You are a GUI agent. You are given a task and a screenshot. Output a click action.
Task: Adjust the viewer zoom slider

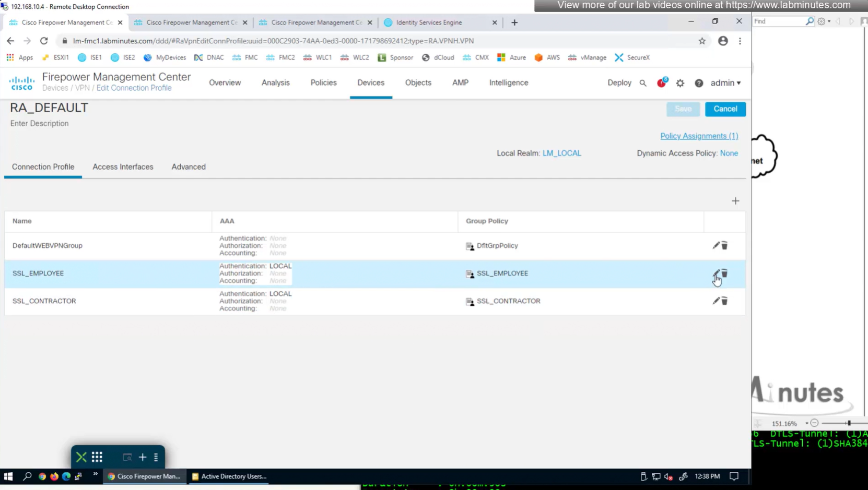click(x=849, y=423)
